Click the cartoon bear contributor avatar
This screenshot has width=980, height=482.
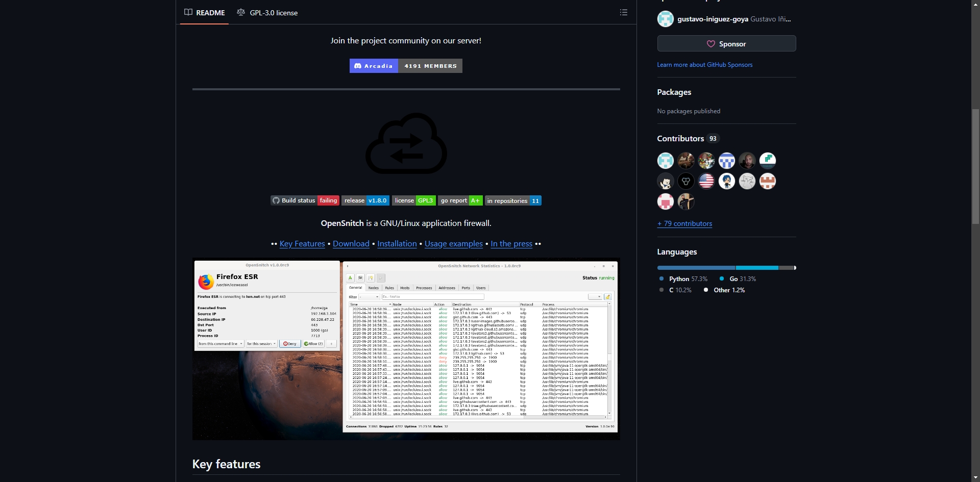[x=666, y=181]
